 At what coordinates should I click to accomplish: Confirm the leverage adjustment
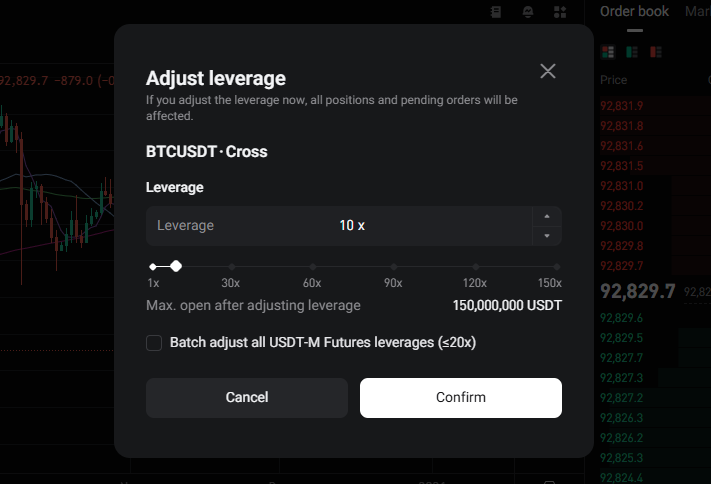click(x=460, y=397)
